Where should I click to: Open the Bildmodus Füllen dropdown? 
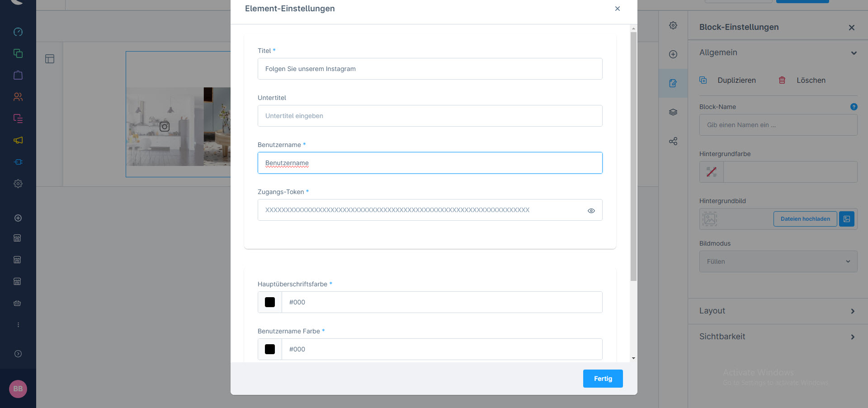point(778,261)
